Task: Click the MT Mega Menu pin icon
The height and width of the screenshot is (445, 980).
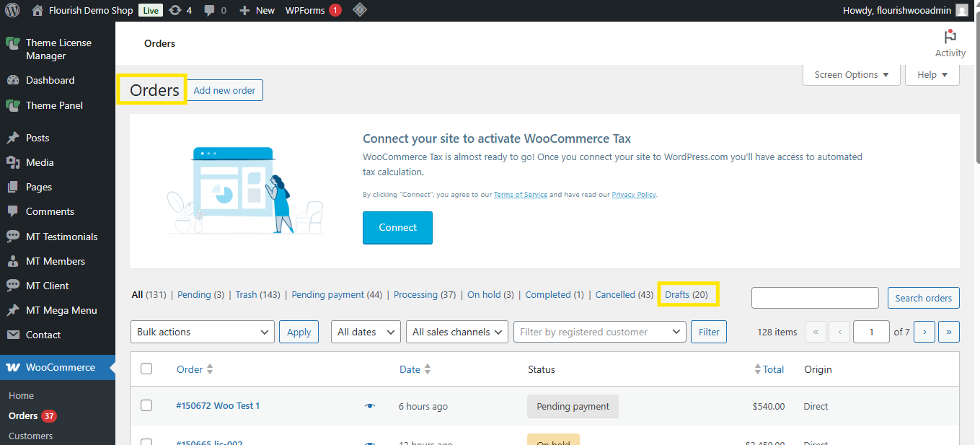Action: [x=13, y=310]
